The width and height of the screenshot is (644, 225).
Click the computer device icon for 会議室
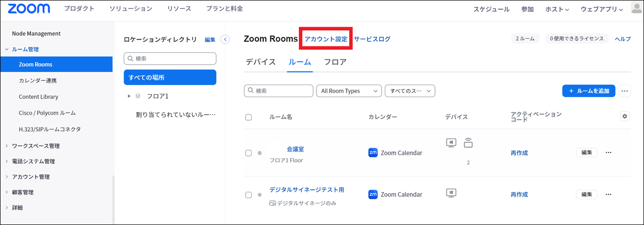[451, 142]
